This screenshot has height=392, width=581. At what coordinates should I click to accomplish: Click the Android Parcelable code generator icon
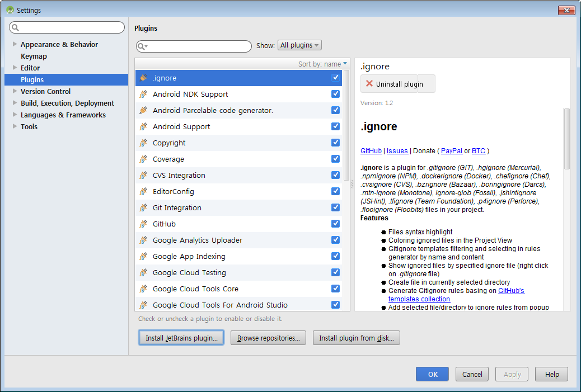click(x=143, y=110)
